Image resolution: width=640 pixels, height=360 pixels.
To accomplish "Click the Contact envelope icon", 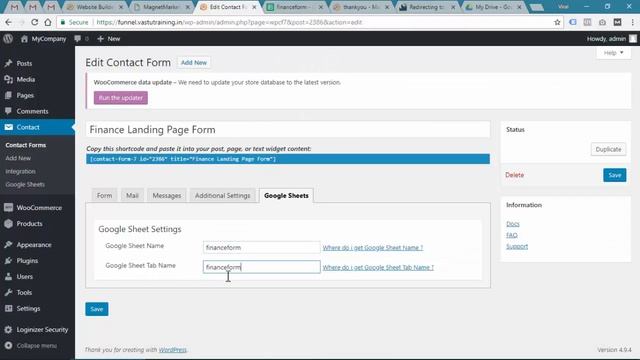I will (8, 127).
